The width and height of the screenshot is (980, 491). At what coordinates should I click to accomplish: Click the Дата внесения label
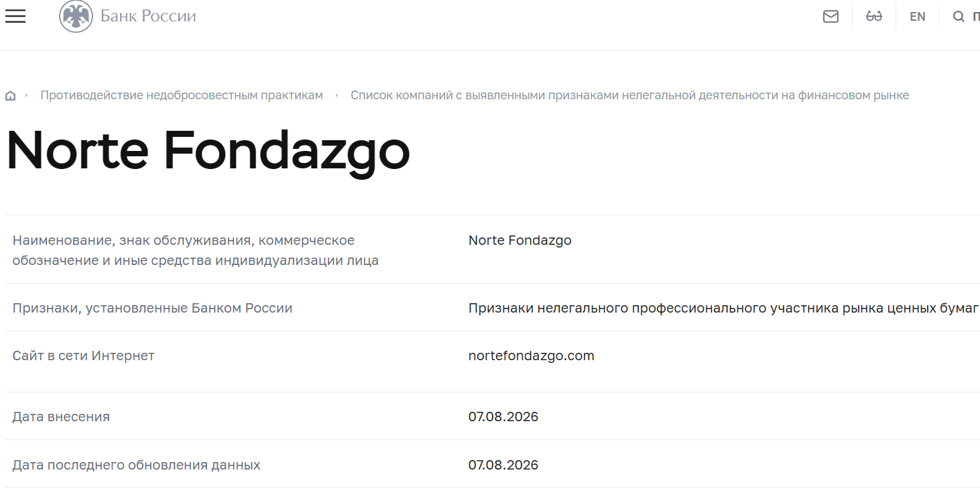point(61,417)
